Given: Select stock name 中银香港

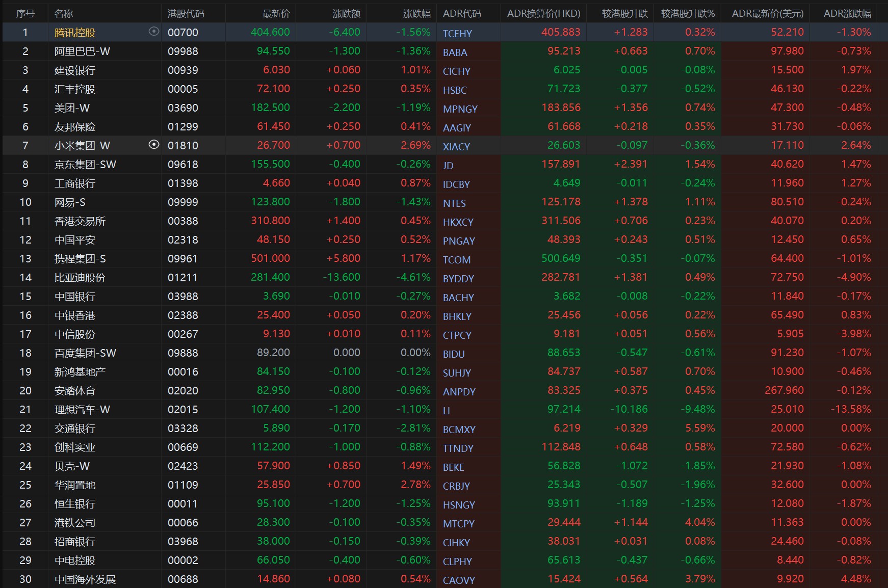Looking at the screenshot, I should (x=75, y=315).
